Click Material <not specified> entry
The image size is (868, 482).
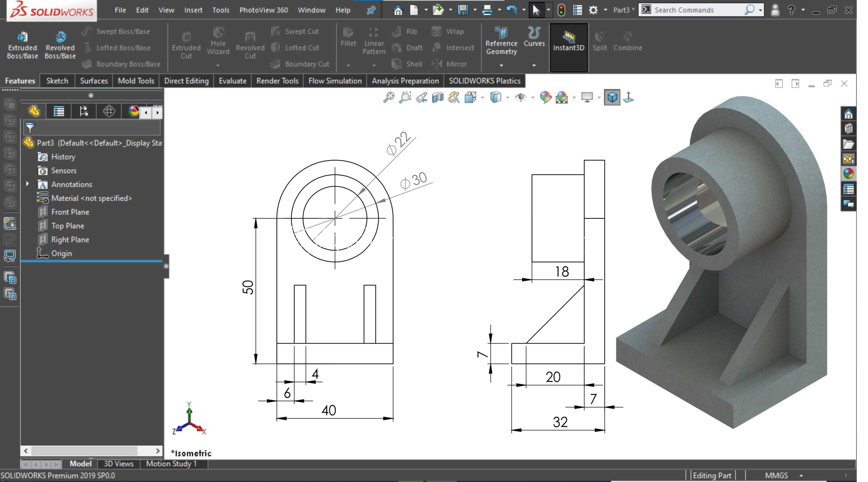(x=91, y=198)
